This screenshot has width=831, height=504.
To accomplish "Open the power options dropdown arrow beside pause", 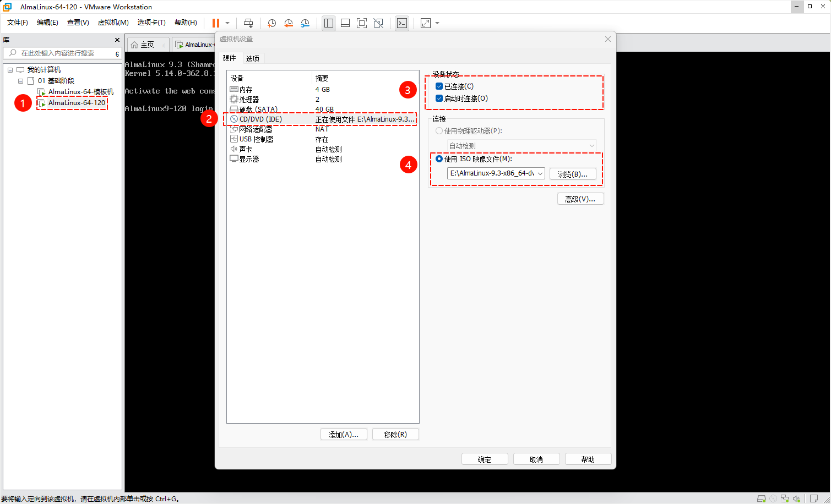I will 227,23.
